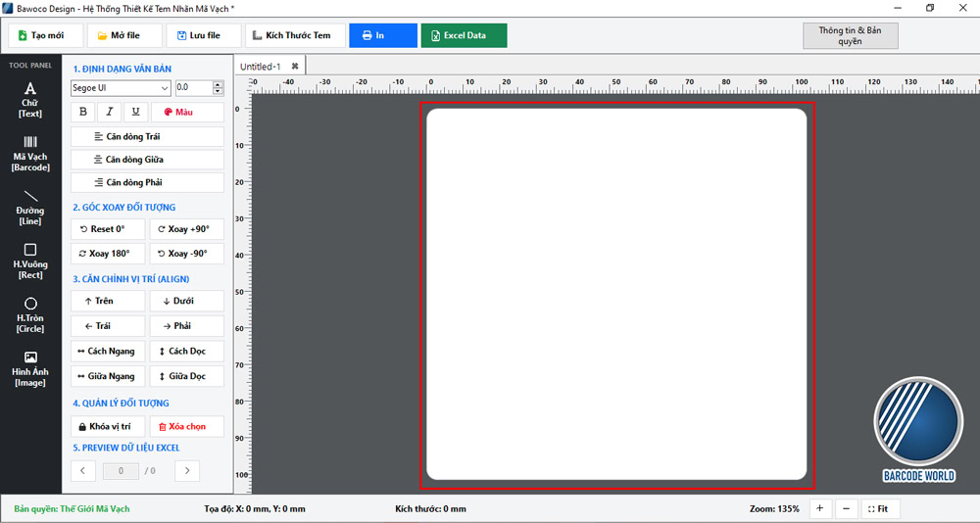Click the 'Zoom: 135%' status text
Screen dimensions: 980x523
pos(774,508)
